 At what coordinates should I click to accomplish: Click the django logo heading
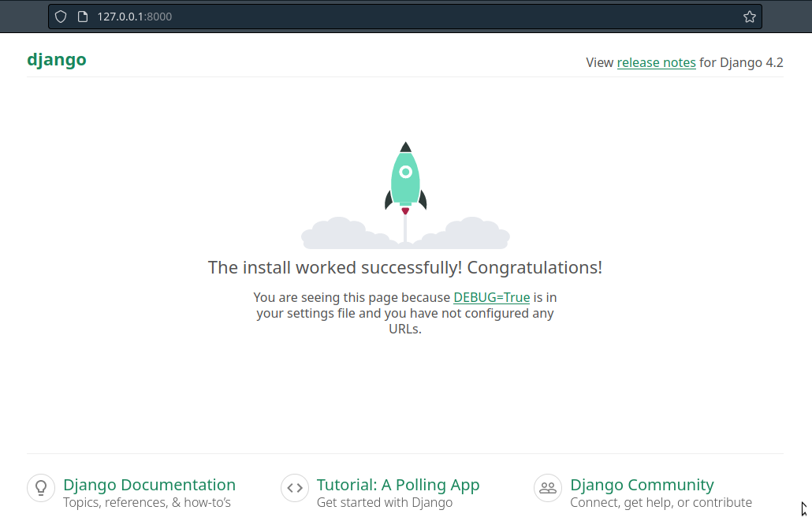point(57,60)
